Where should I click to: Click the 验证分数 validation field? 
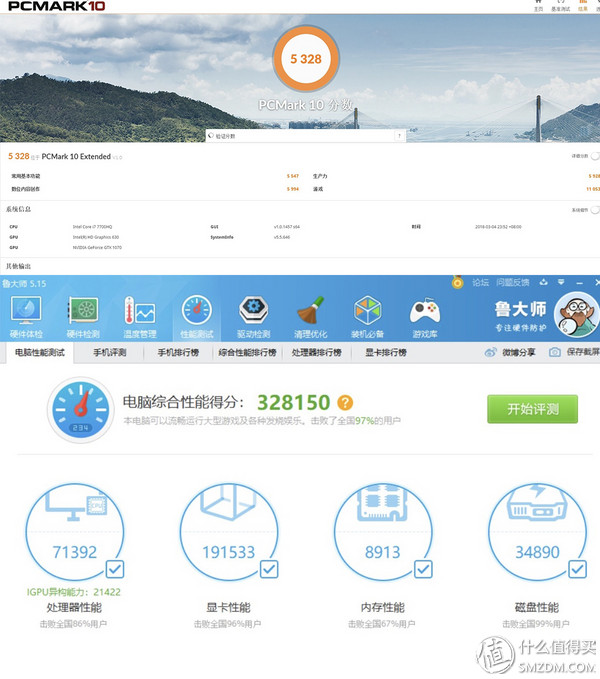[306, 136]
